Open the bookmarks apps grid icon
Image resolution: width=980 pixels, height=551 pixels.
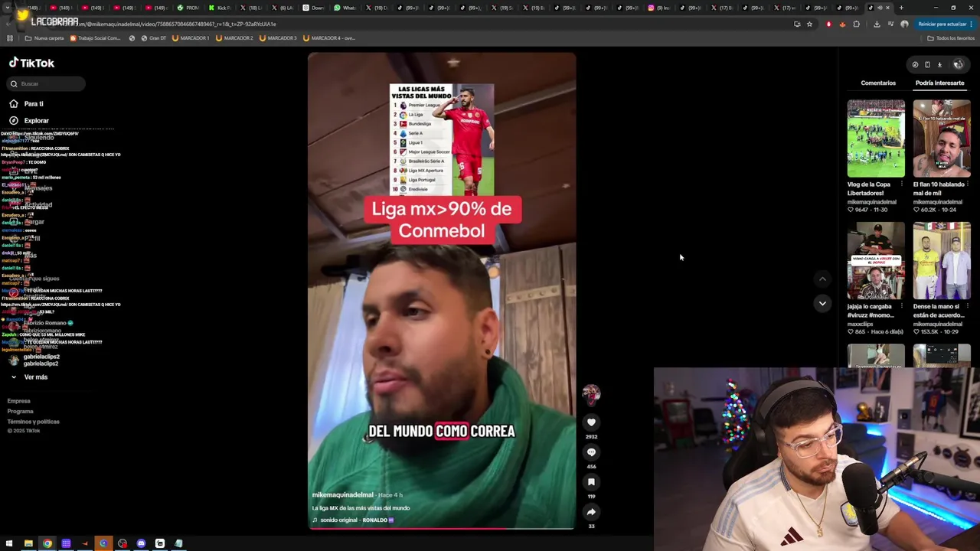9,37
